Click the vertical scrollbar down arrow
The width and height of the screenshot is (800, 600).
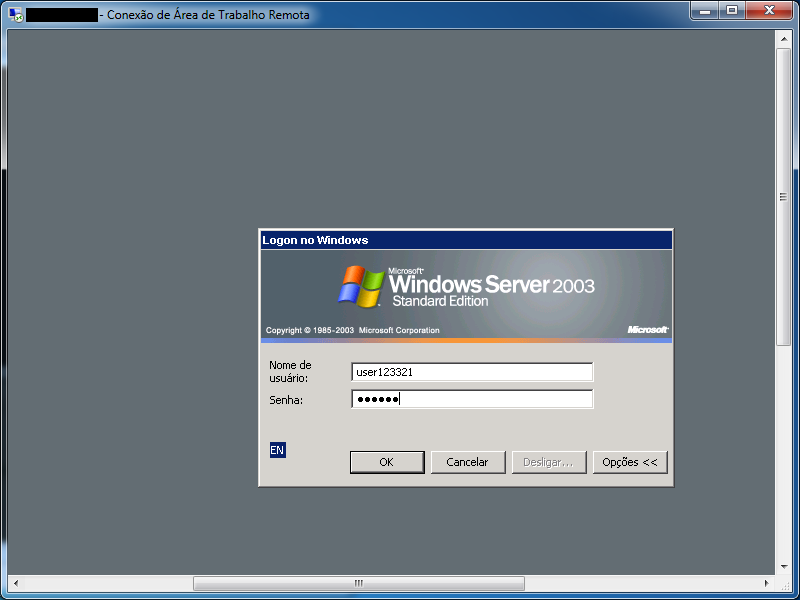784,566
